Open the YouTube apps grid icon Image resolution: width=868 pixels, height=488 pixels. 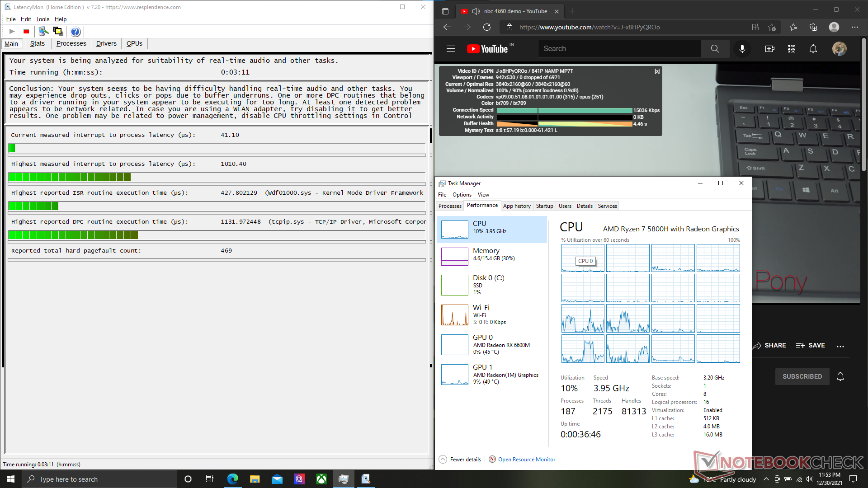point(791,49)
